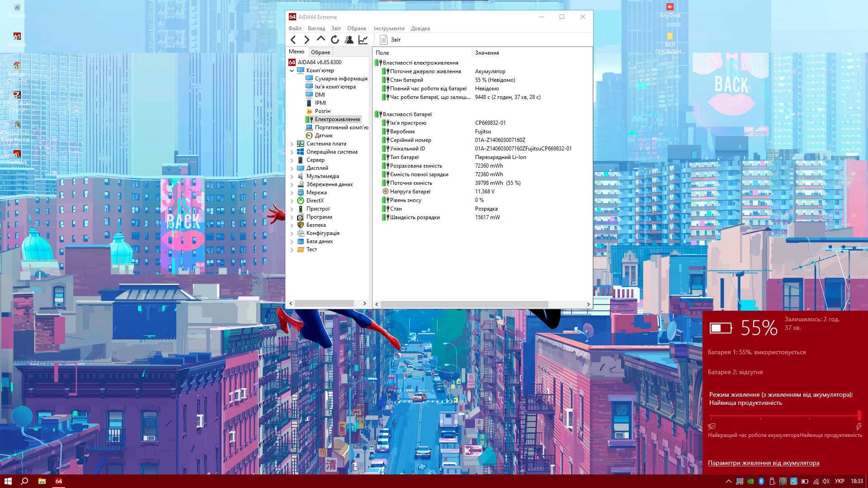Screen dimensions: 868x488
Task: Collapse the Комп'ютер tree node
Action: [292, 70]
